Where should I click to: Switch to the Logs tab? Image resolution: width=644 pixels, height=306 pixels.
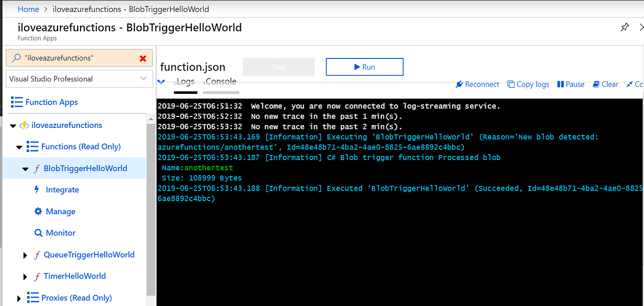pyautogui.click(x=185, y=82)
